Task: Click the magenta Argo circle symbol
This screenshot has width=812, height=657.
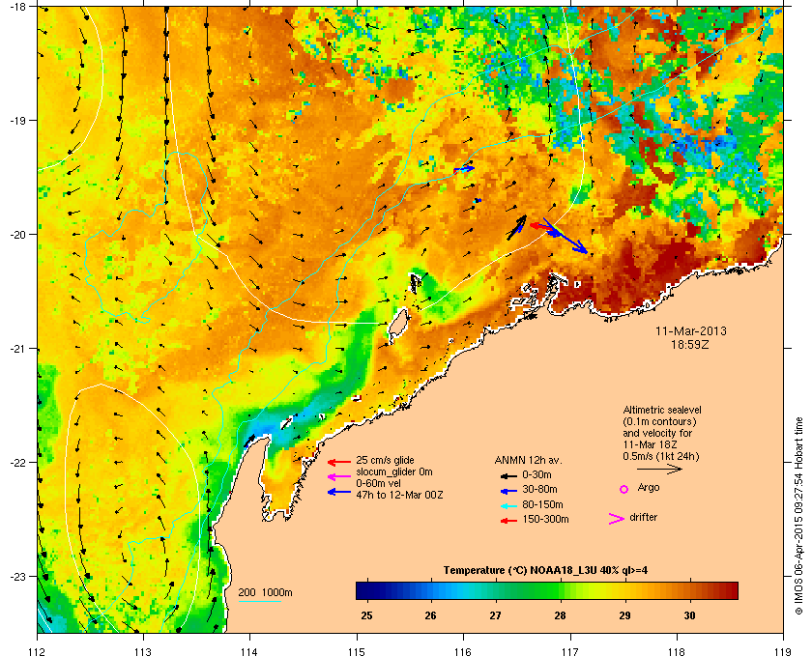Action: pyautogui.click(x=624, y=489)
